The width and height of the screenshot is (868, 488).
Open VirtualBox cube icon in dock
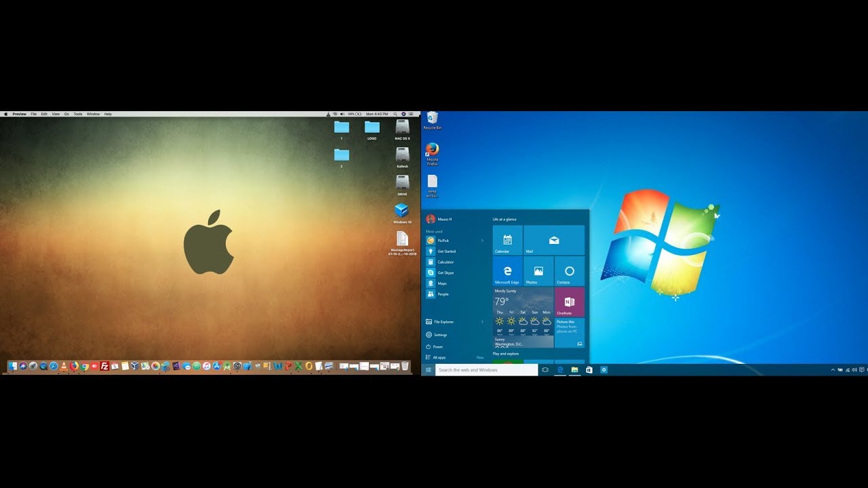click(135, 366)
